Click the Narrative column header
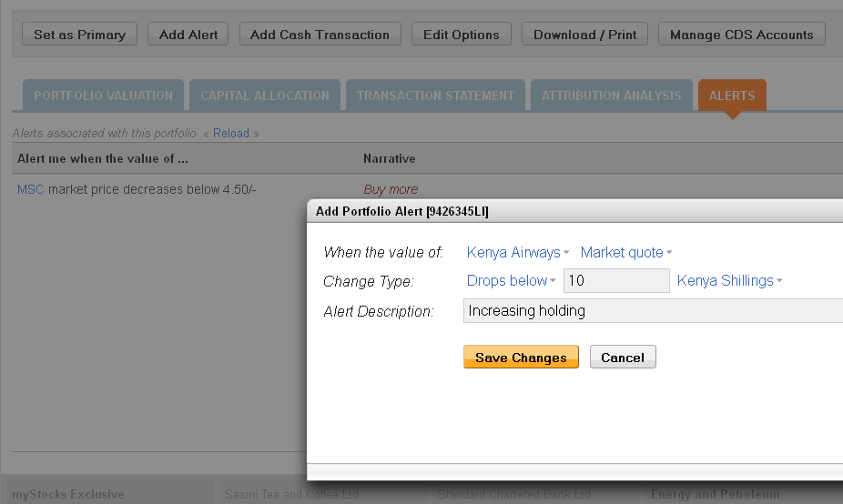The image size is (843, 504). pyautogui.click(x=390, y=158)
